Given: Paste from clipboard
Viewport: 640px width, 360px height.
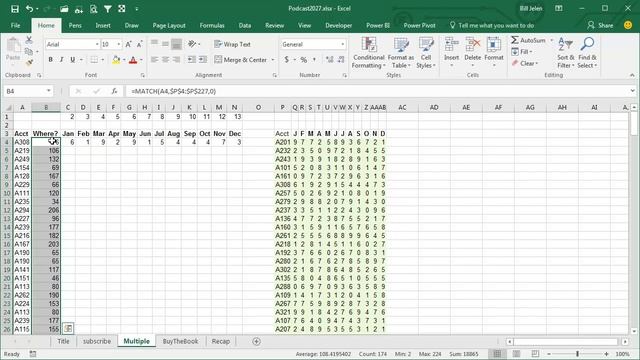Looking at the screenshot, I should pyautogui.click(x=13, y=49).
